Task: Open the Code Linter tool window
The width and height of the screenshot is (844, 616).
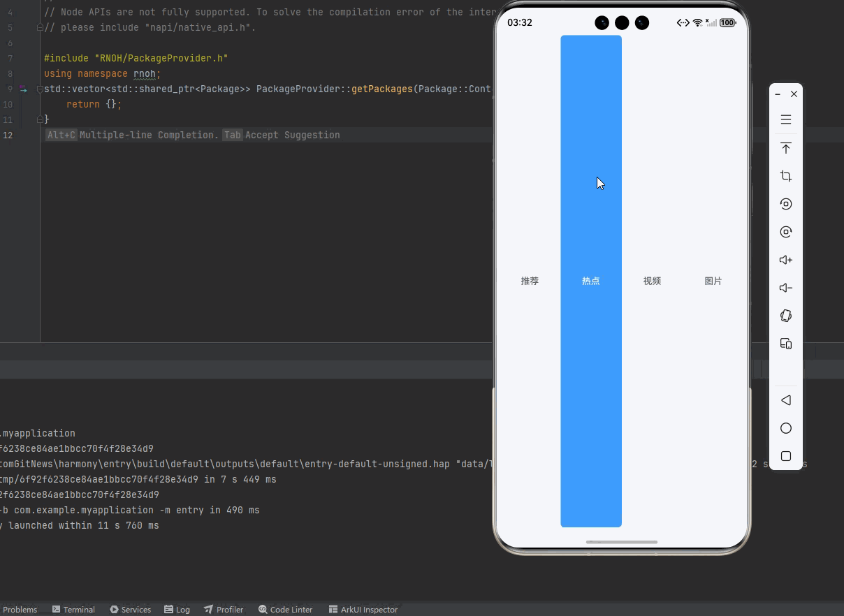Action: pos(285,610)
